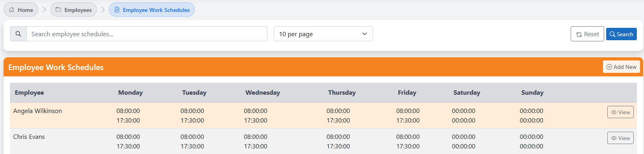Click the Wednesday column header
The width and height of the screenshot is (644, 154).
[x=263, y=92]
